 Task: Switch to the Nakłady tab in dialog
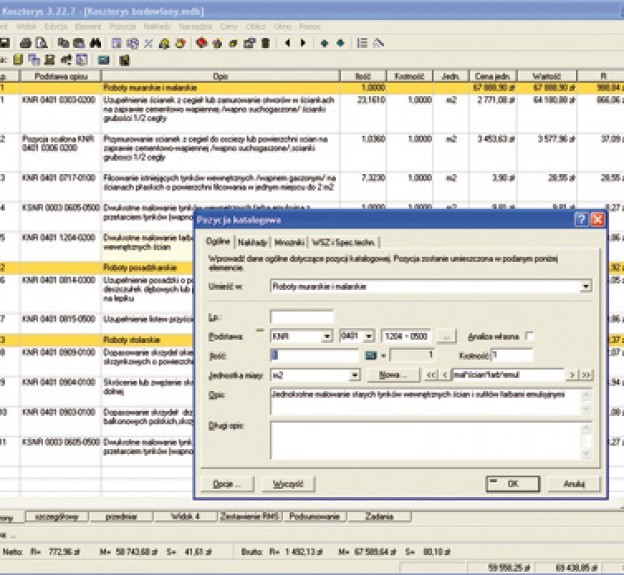[x=252, y=242]
